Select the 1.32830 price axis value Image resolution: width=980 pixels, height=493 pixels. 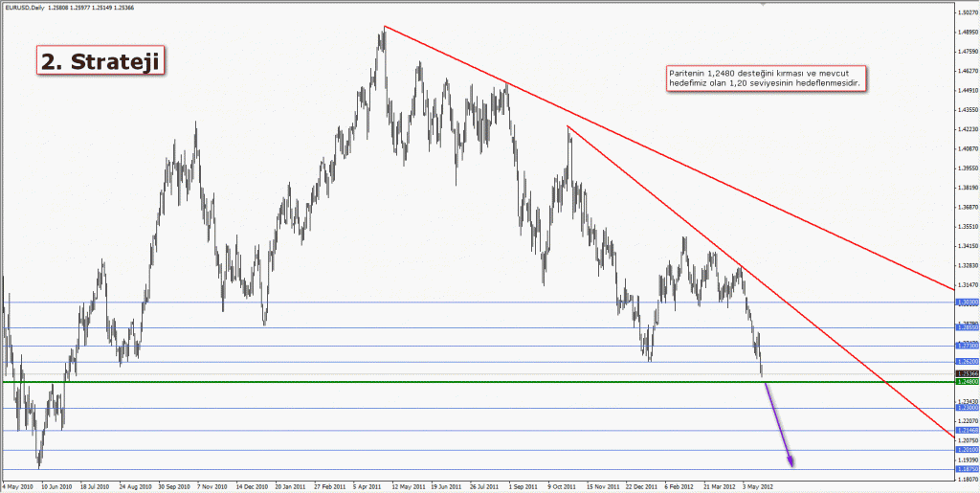[968, 265]
